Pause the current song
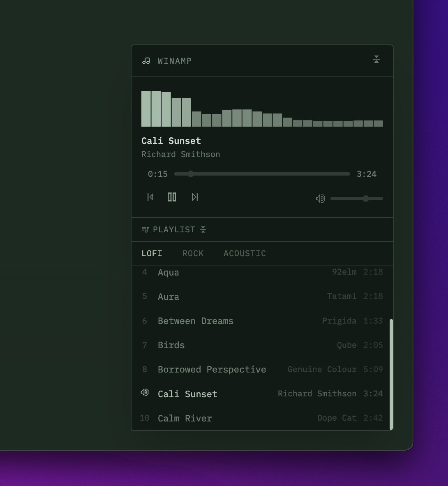The width and height of the screenshot is (448, 486). coord(172,197)
